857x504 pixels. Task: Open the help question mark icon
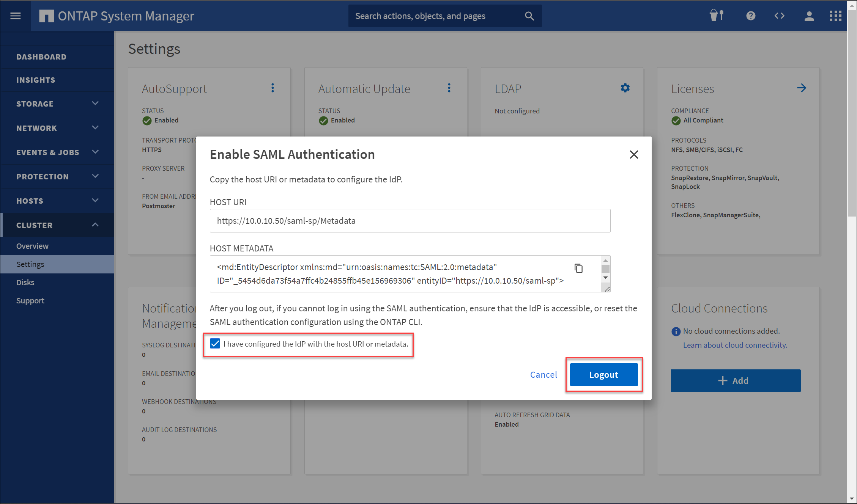(x=750, y=16)
